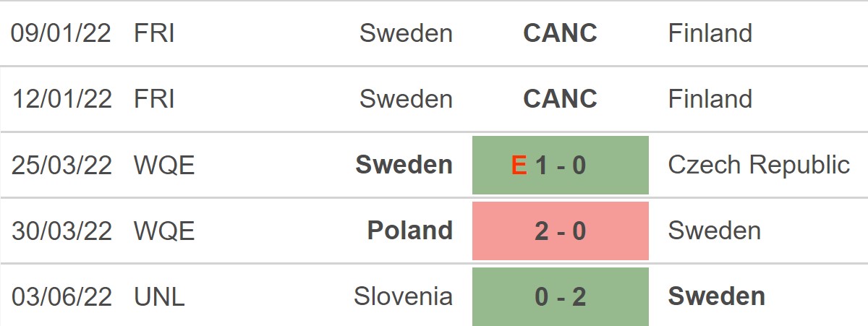Image resolution: width=868 pixels, height=326 pixels.
Task: Select Slovenia team name
Action: 404,297
